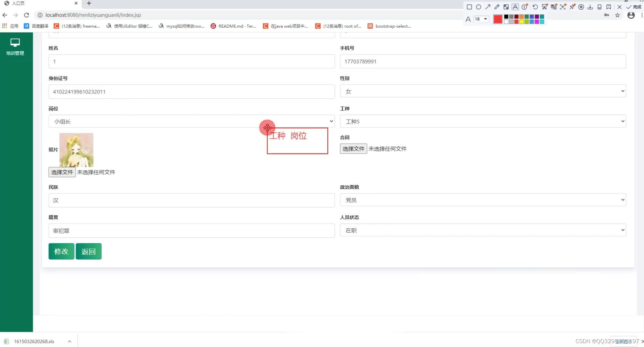The width and height of the screenshot is (644, 347).
Task: Click the bookmark collect icon
Action: (609, 7)
